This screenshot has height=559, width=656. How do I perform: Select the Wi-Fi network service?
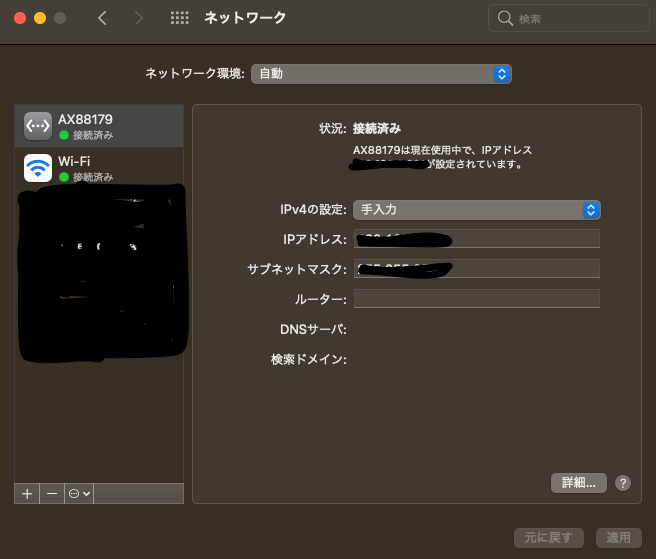[99, 168]
